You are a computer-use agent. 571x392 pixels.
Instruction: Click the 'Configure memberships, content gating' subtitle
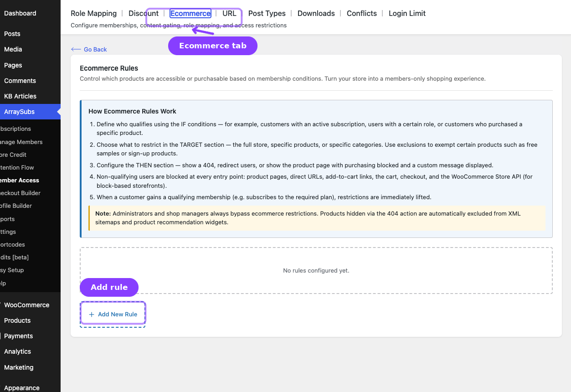[179, 26]
